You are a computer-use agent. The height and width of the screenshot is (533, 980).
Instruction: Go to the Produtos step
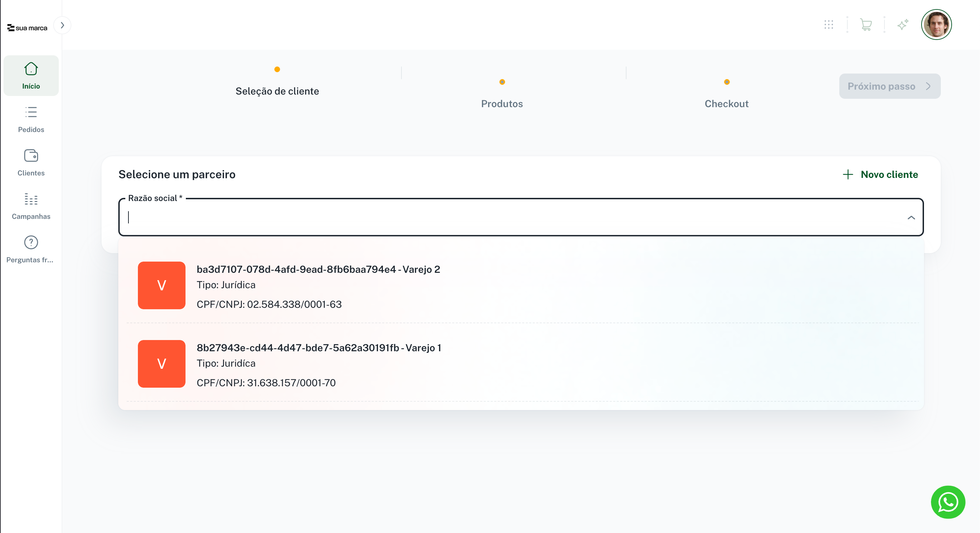(x=502, y=104)
